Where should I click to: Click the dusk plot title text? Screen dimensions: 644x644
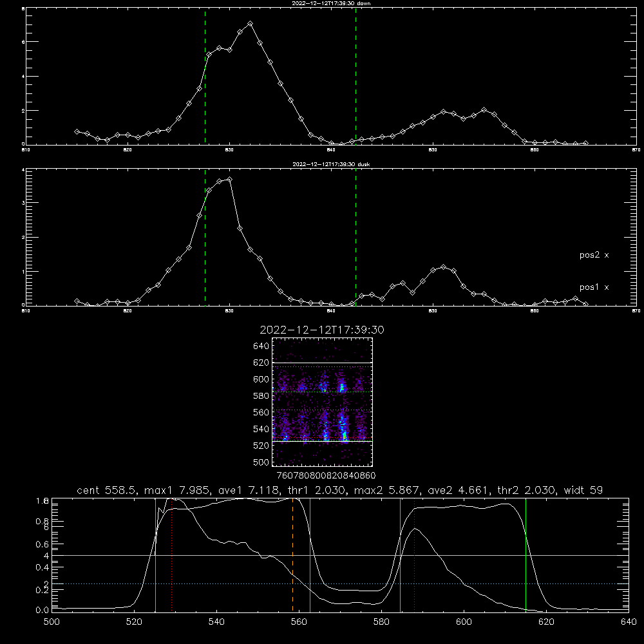[331, 164]
